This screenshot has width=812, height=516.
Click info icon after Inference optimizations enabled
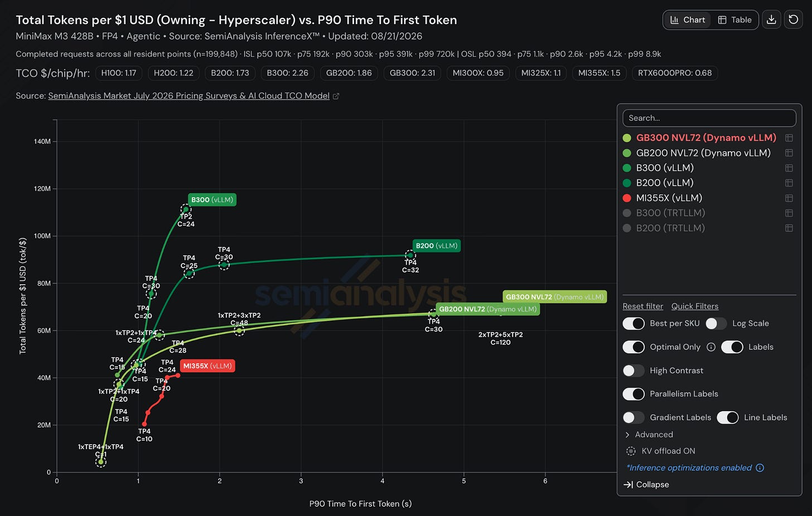760,468
